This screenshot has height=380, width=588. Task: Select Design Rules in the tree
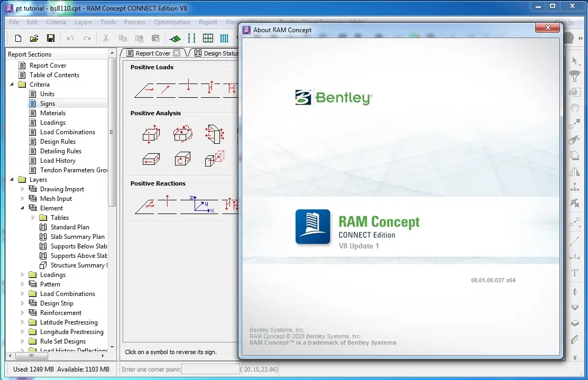58,141
